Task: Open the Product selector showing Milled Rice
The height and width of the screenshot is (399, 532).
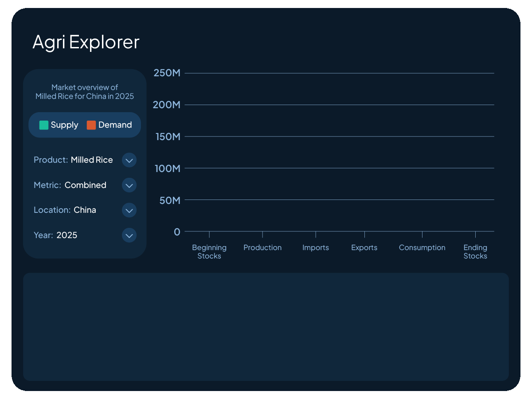Action: [92, 160]
